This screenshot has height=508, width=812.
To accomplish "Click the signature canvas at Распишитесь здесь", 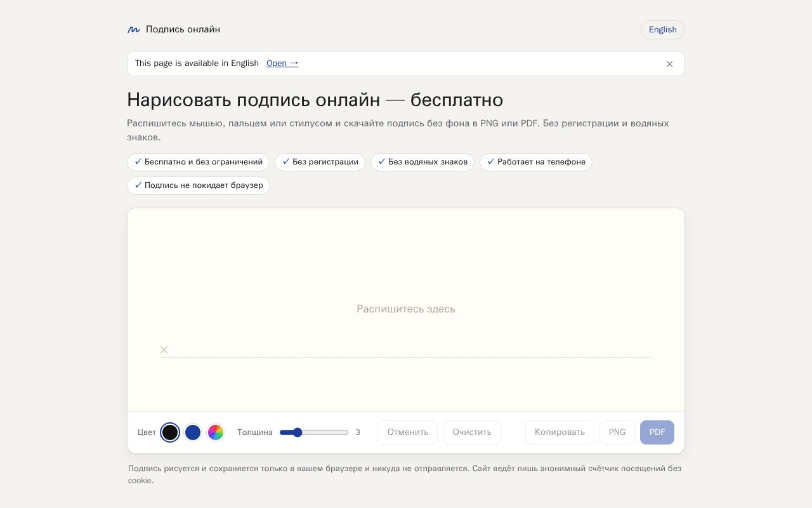I will coord(406,309).
